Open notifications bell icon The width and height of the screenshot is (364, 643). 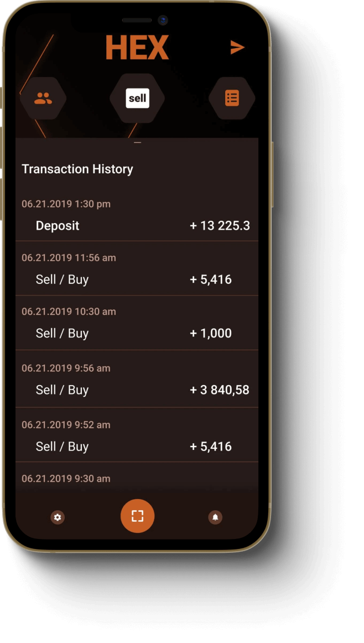[215, 517]
